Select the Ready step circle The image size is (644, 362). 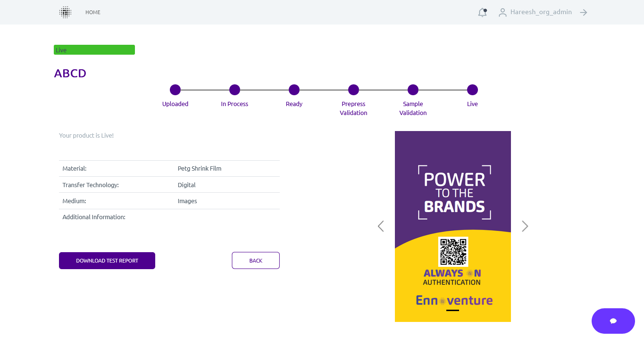(x=294, y=90)
